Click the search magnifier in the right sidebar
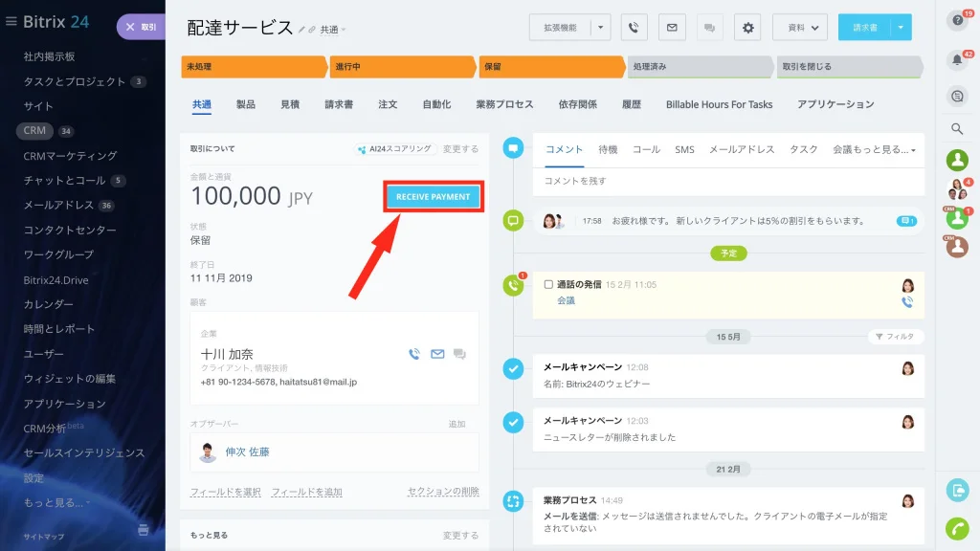Image resolution: width=980 pixels, height=551 pixels. 957,129
